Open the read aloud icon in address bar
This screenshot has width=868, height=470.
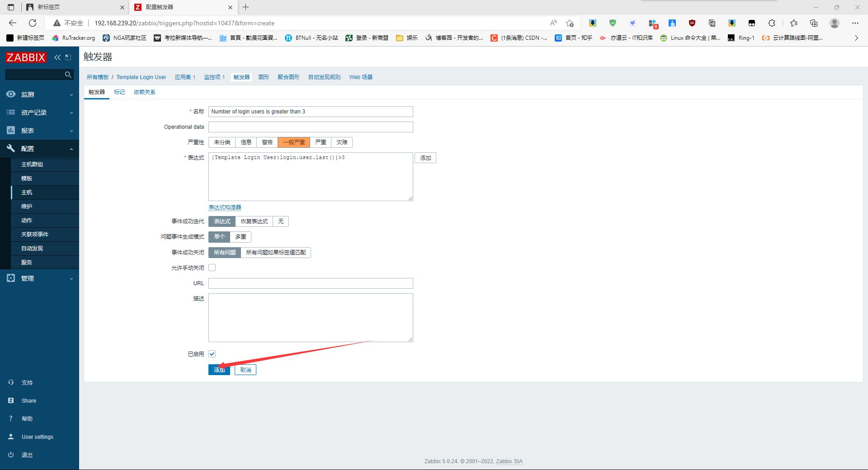553,23
